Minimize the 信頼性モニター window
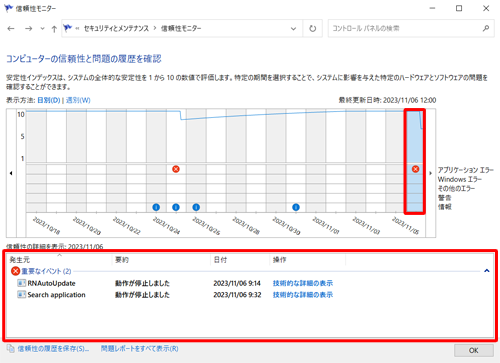The width and height of the screenshot is (500, 363). tap(432, 8)
